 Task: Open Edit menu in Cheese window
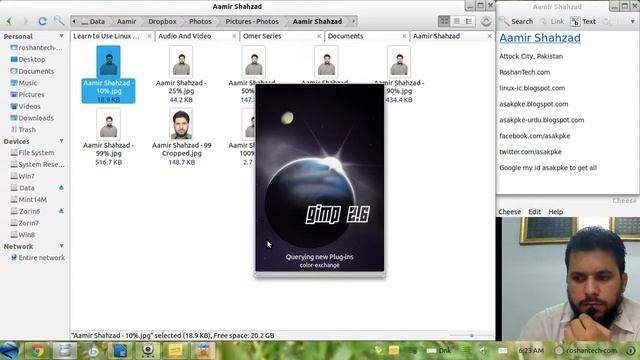pyautogui.click(x=534, y=212)
